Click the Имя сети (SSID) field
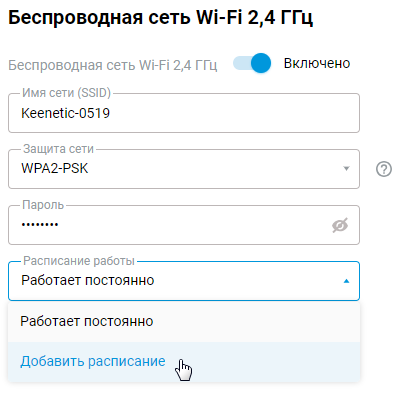 pyautogui.click(x=184, y=113)
